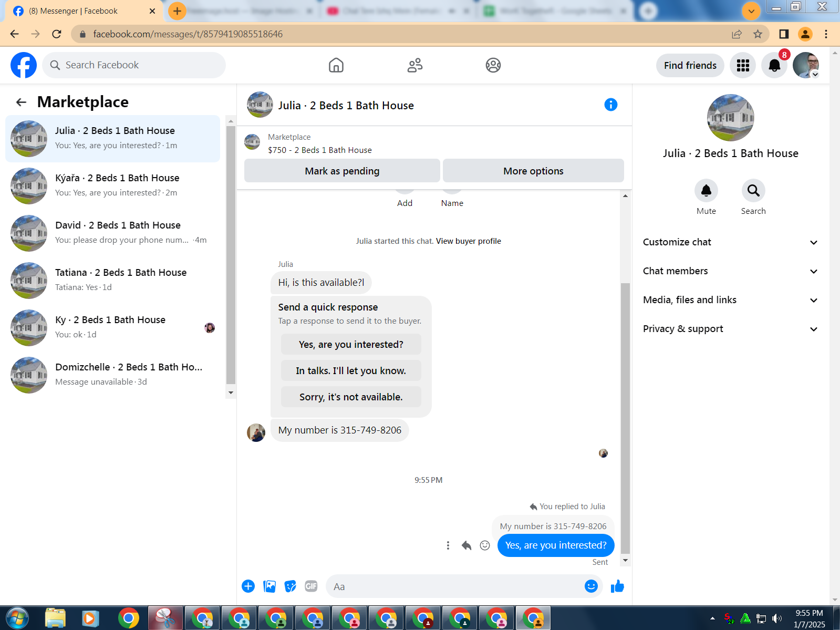Open David 2 Beds 1 Bath House chat
The image size is (840, 630).
click(113, 233)
